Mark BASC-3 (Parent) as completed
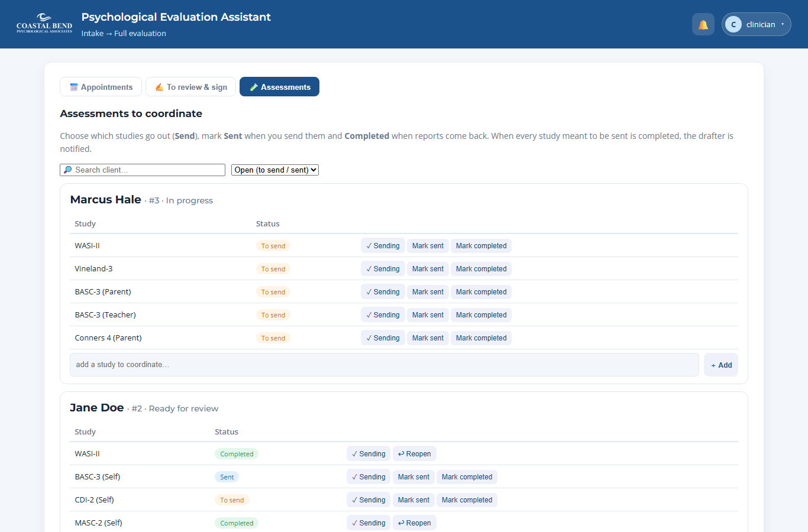Image resolution: width=808 pixels, height=532 pixels. coord(481,292)
